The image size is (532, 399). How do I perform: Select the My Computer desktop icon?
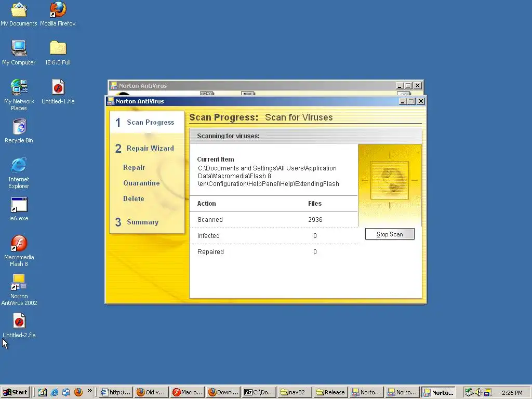19,53
